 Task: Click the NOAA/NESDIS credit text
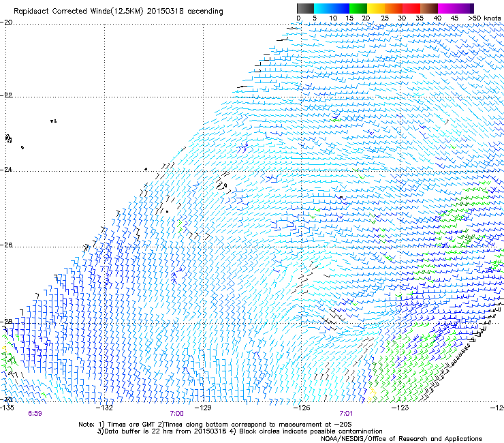point(401,439)
